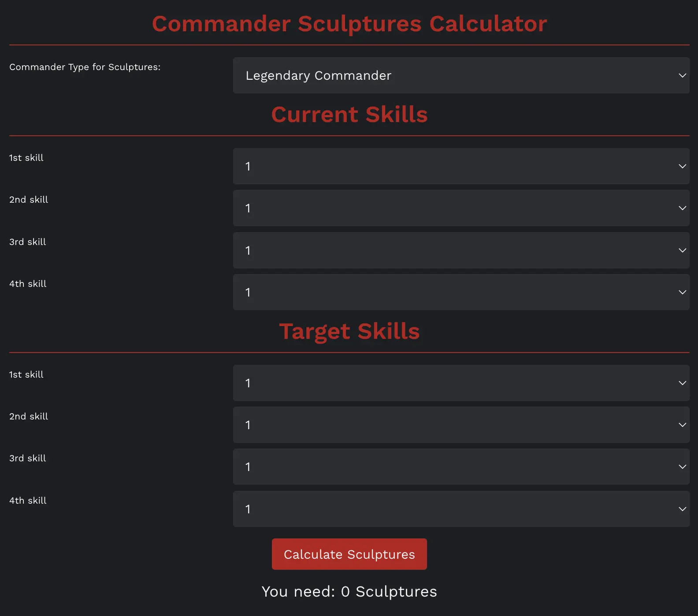Click the '4th skill' label under Current Skills
Image resolution: width=698 pixels, height=616 pixels.
(28, 284)
